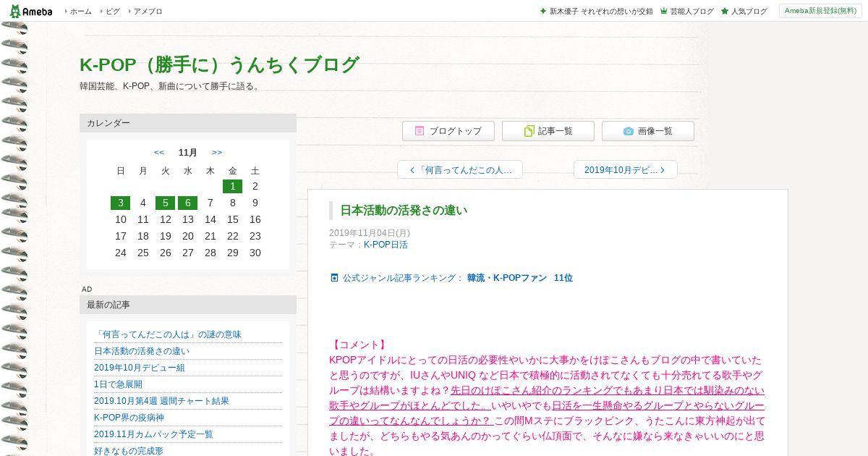Go to next month in calendar
The width and height of the screenshot is (868, 456).
217,152
